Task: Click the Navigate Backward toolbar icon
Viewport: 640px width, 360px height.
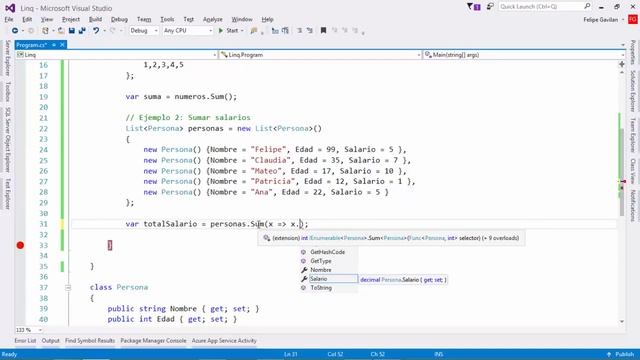Action: [x=15, y=31]
